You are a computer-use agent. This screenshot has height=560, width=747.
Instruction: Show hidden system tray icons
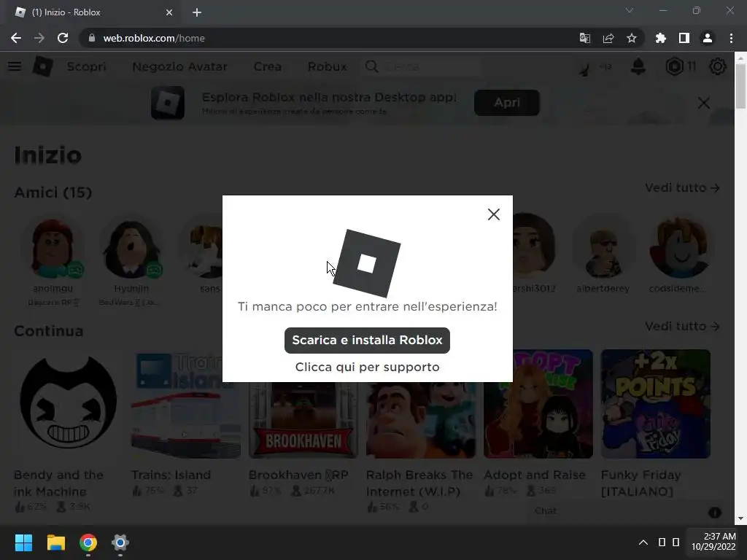tap(643, 542)
